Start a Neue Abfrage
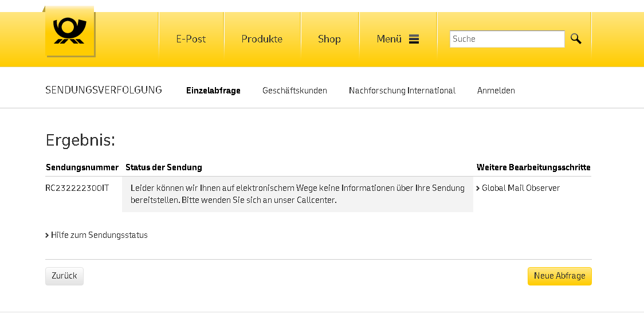 559,276
